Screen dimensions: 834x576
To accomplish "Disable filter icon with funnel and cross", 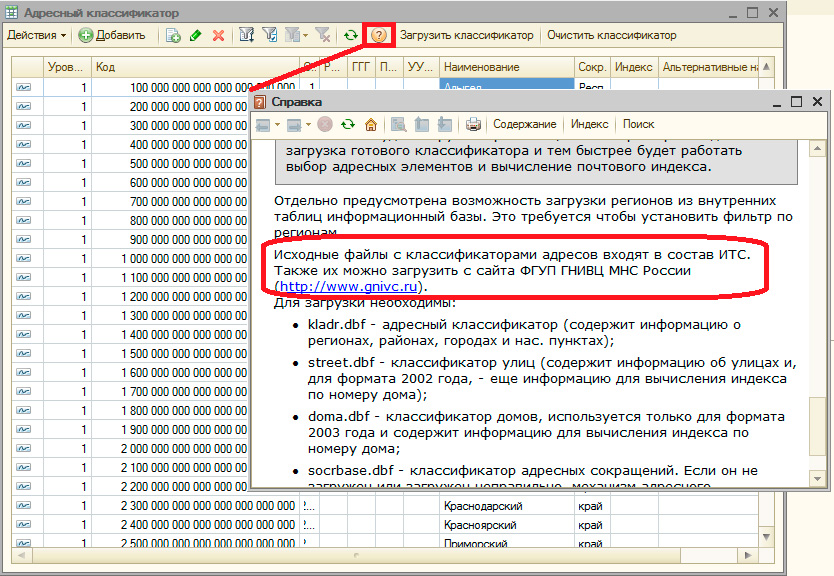I will 322,35.
